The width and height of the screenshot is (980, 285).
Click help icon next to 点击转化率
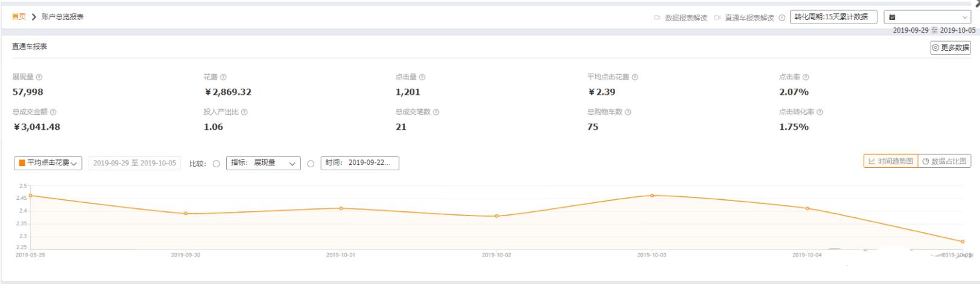coord(820,112)
